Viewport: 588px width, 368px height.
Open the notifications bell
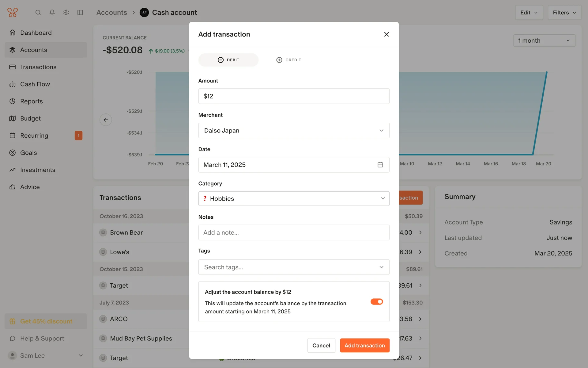(52, 13)
